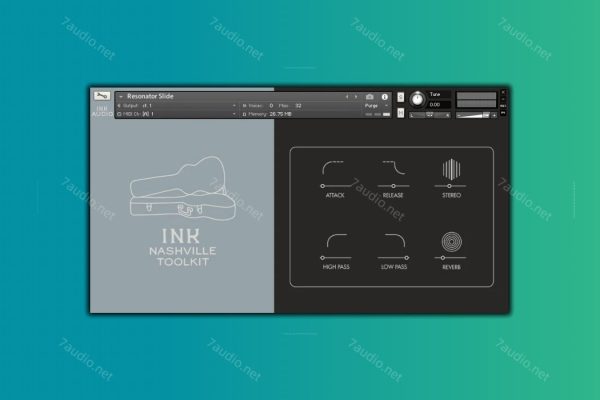600x400 pixels.
Task: Click the HIGH PASS label
Action: tap(336, 267)
